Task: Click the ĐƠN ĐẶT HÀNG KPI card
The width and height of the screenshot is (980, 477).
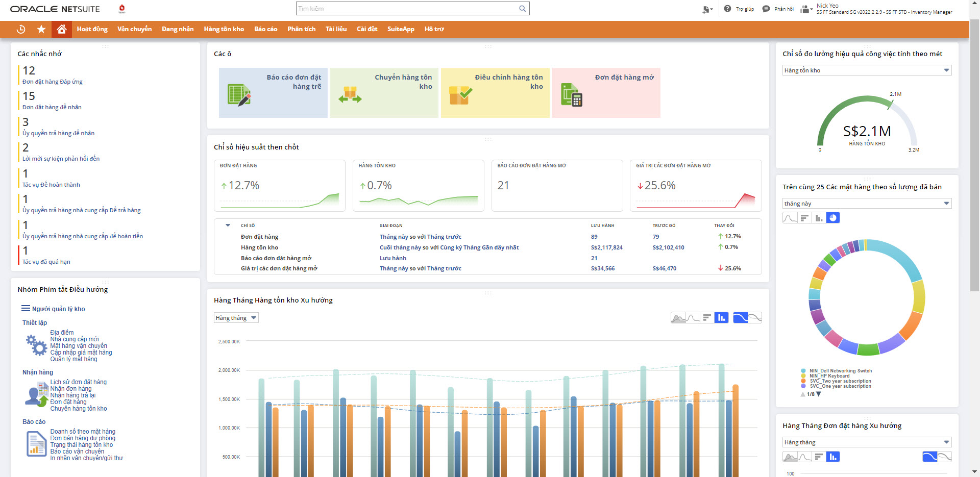Action: (x=279, y=186)
